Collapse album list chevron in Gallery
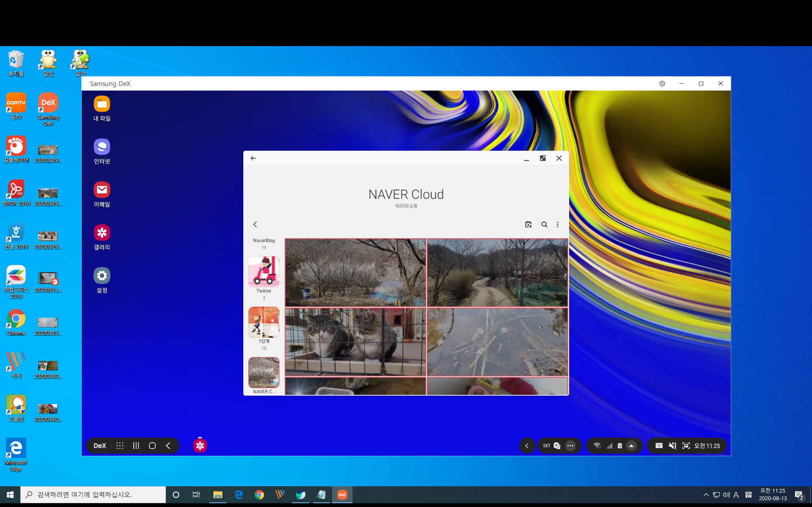The width and height of the screenshot is (812, 507). click(x=255, y=224)
